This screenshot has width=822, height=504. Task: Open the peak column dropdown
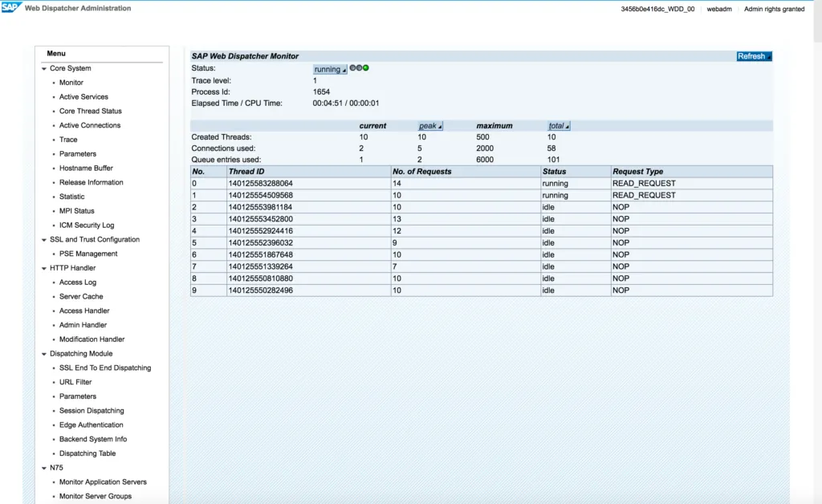pyautogui.click(x=430, y=126)
